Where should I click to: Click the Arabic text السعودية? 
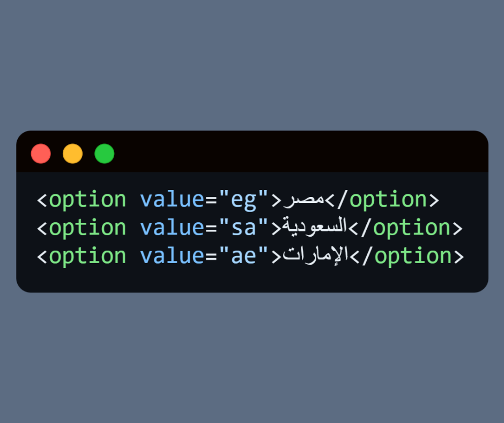315,228
